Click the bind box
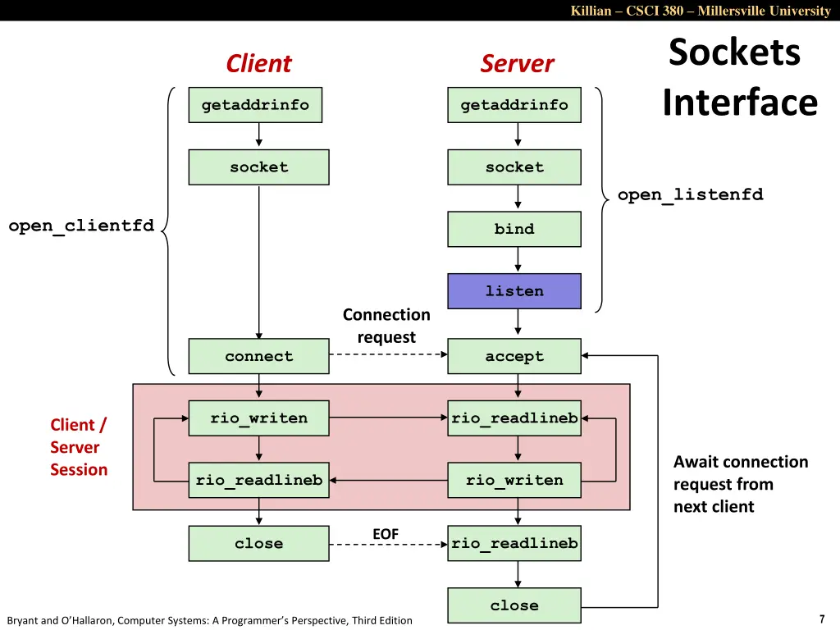 click(514, 230)
